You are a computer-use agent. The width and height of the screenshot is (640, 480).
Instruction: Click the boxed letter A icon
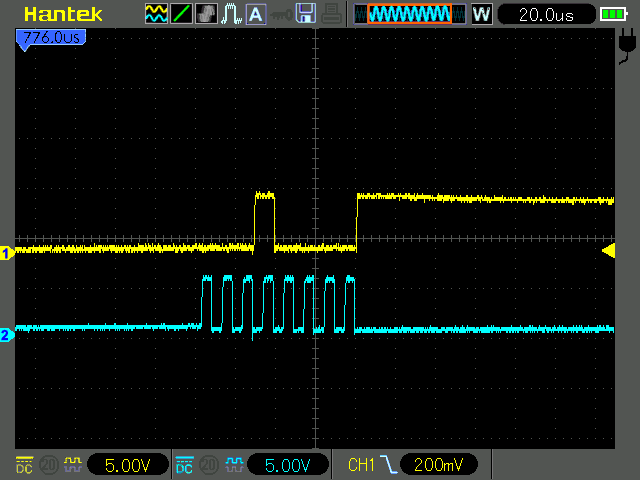(x=256, y=15)
